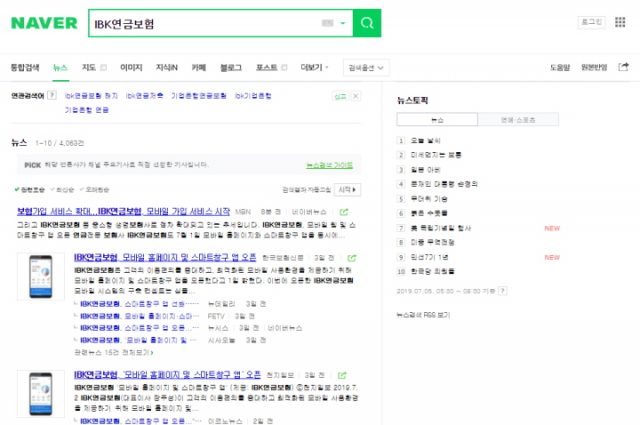Open the apps grid icon in header
This screenshot has width=640, height=425.
click(620, 22)
